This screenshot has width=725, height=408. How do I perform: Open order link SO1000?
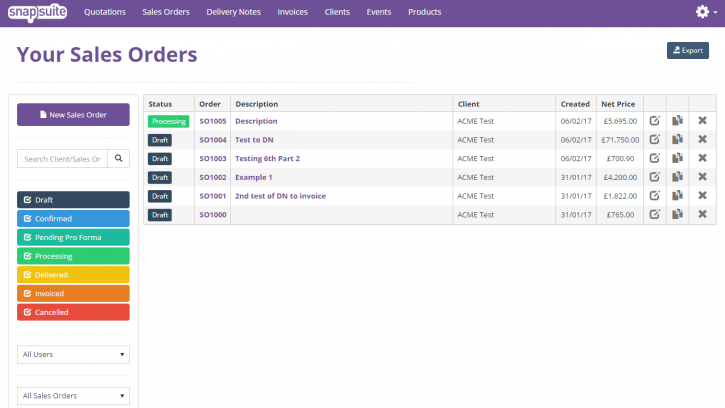[213, 215]
